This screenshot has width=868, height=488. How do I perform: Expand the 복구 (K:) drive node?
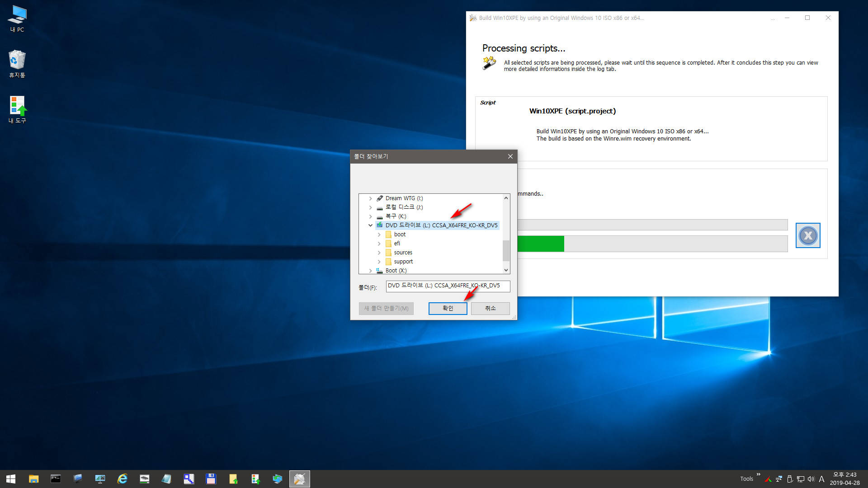click(x=370, y=216)
